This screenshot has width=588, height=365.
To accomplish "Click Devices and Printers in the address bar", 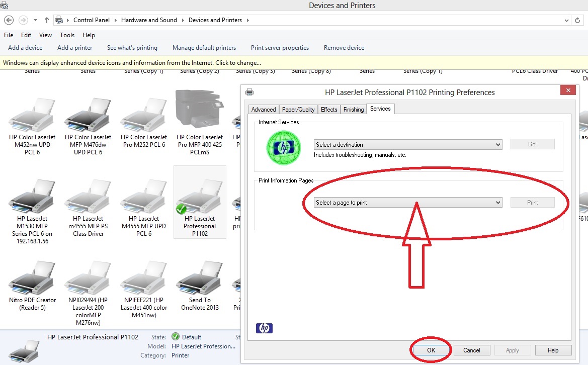I will click(215, 20).
